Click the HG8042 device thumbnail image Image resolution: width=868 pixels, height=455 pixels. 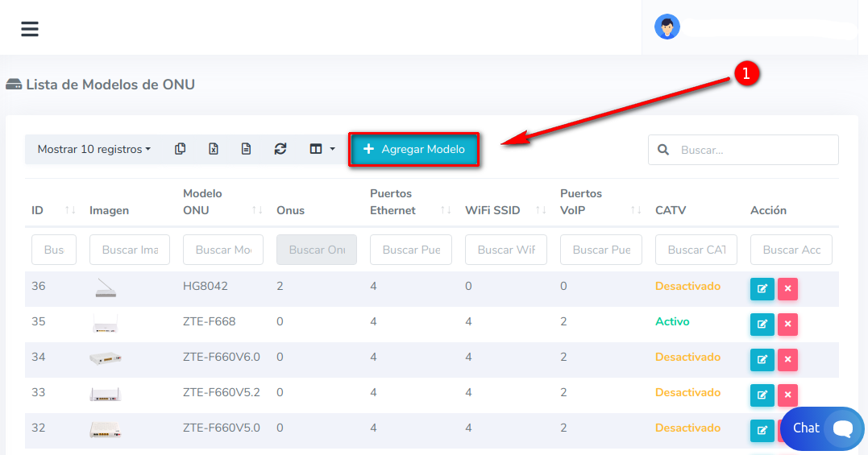pyautogui.click(x=106, y=289)
